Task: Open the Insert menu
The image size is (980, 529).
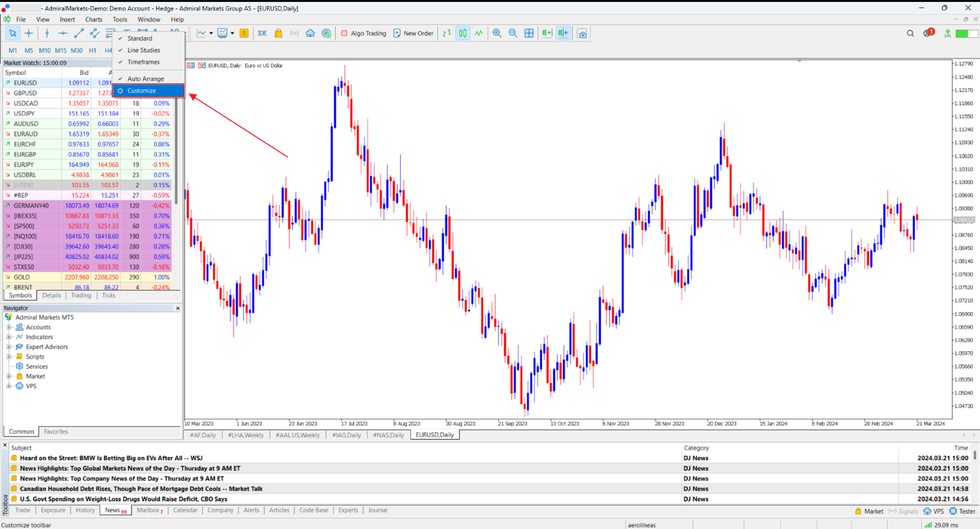Action: tap(67, 20)
